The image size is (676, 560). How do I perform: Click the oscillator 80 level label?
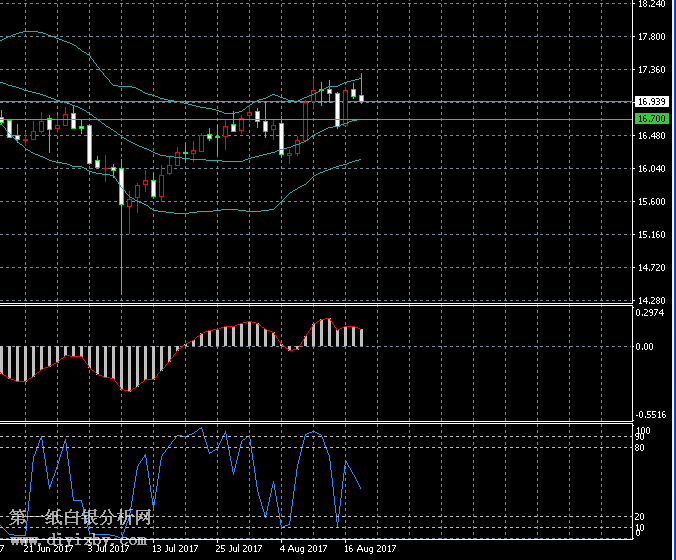639,447
